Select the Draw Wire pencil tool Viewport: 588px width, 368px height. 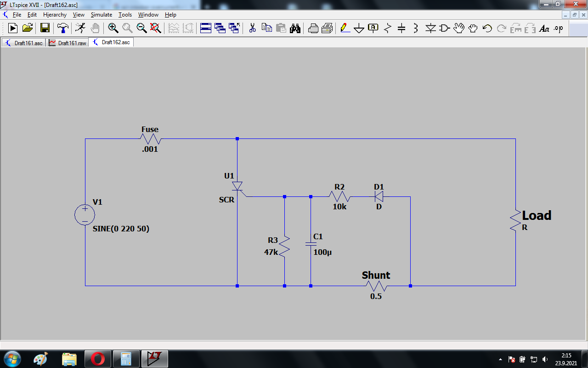pyautogui.click(x=345, y=28)
